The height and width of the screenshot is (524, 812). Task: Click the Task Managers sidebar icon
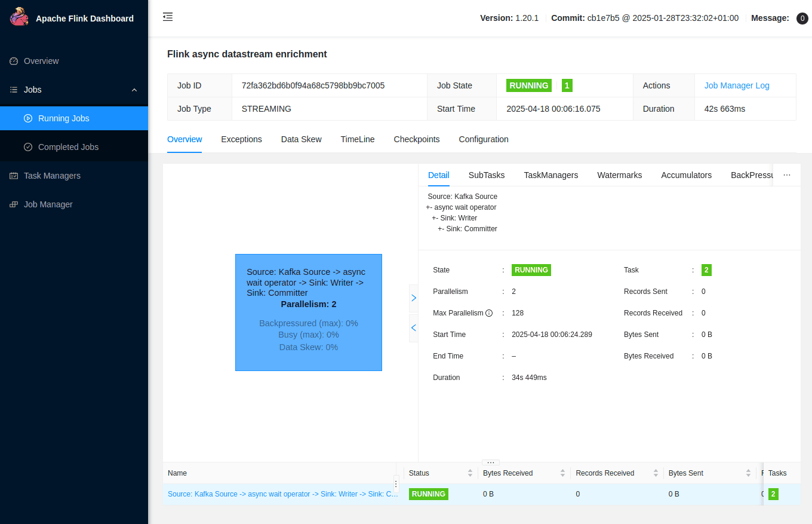point(14,176)
